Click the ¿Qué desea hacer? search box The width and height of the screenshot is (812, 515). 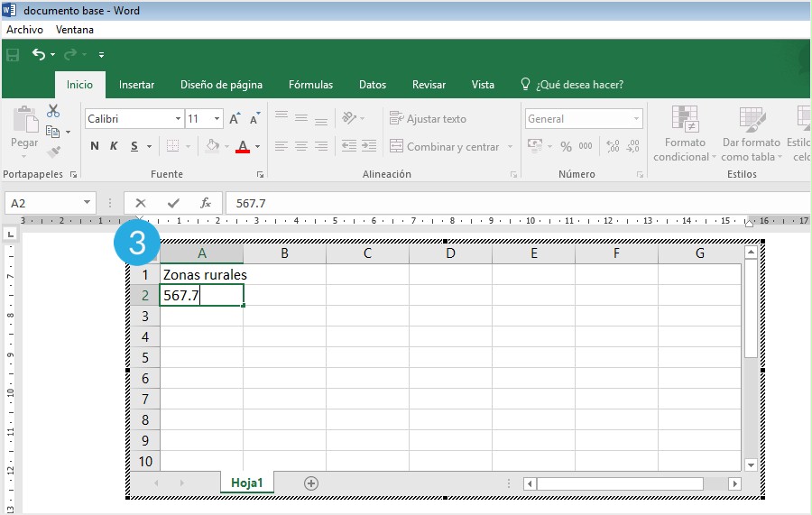[x=572, y=85]
